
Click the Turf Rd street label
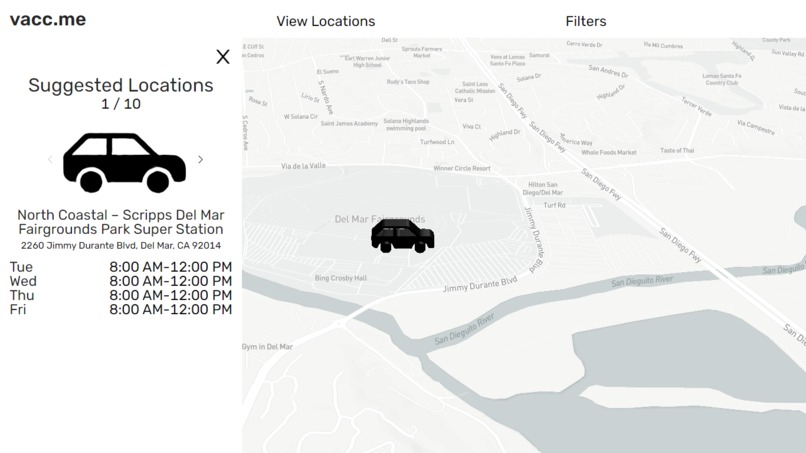555,205
